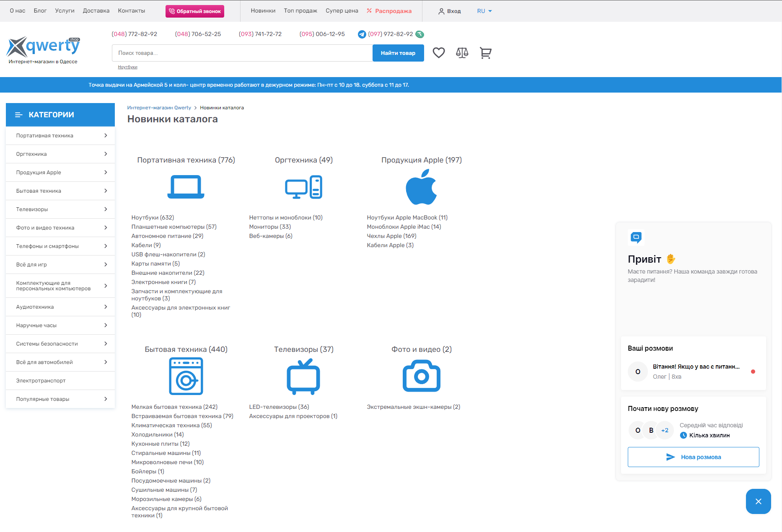
Task: Click the Поиск товара search field
Action: click(242, 53)
